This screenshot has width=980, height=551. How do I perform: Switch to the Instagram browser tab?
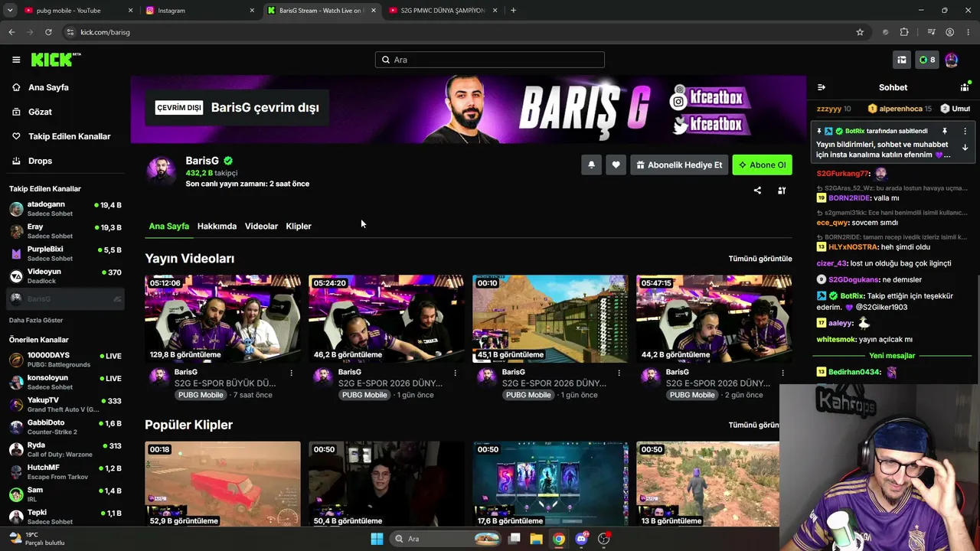(199, 11)
